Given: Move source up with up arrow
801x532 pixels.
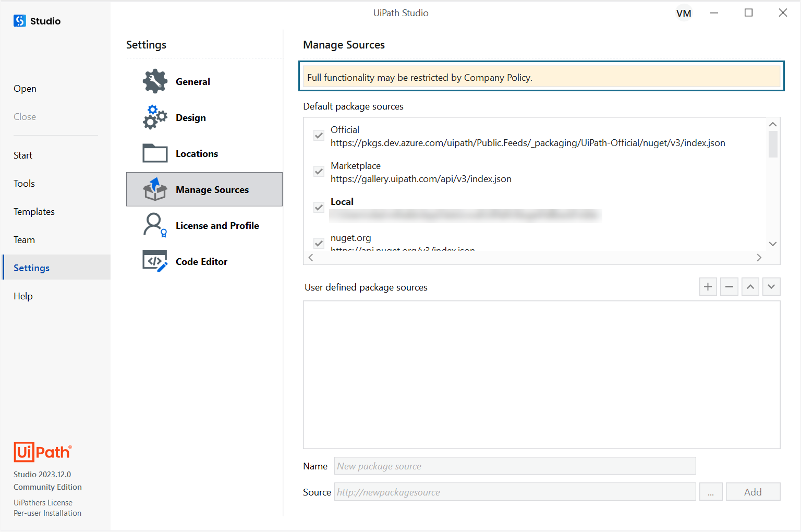Looking at the screenshot, I should [x=750, y=287].
